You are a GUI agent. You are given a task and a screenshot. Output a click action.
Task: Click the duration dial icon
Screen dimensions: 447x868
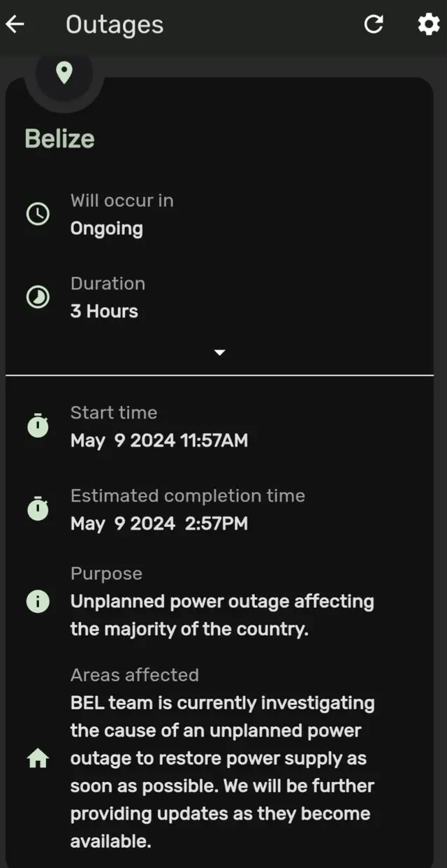(38, 297)
